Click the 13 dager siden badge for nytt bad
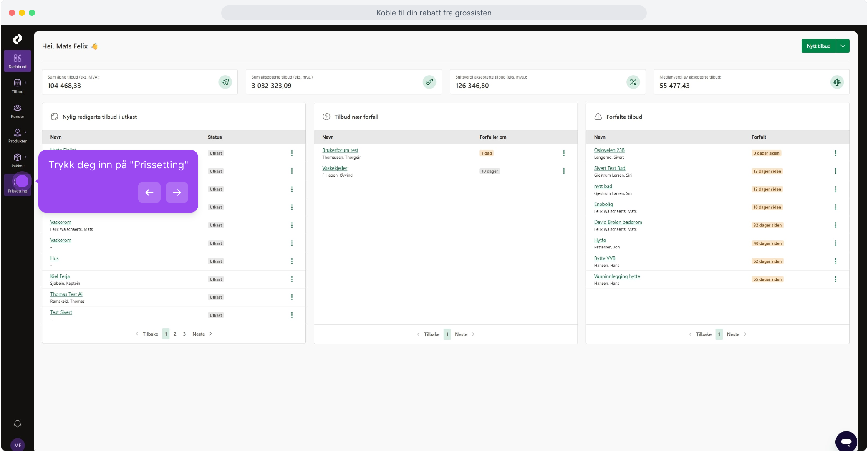Screen dimensions: 868x451 (767, 189)
